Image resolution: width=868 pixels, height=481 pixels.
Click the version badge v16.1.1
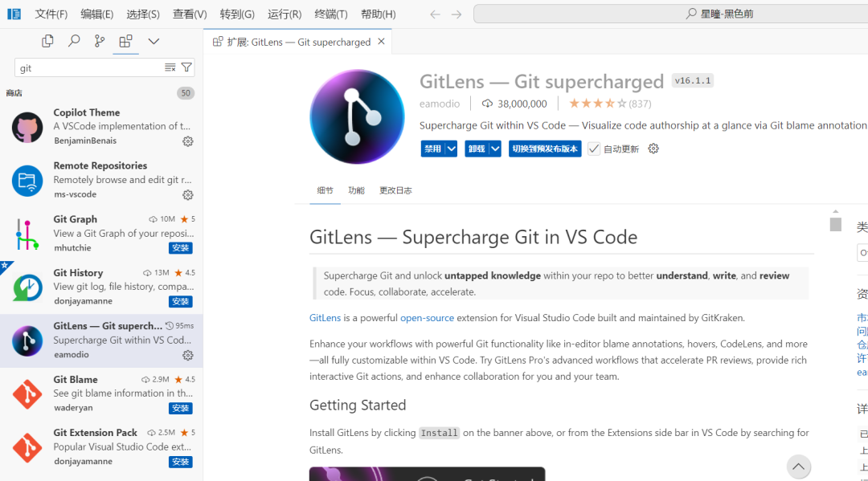pyautogui.click(x=693, y=81)
